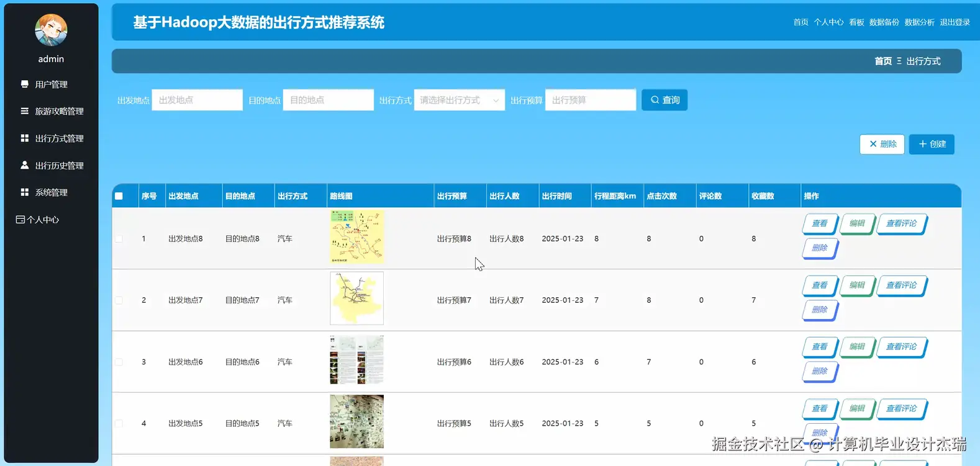The width and height of the screenshot is (980, 466).
Task: Click 查看评论 for 出发地点6 row
Action: click(x=902, y=347)
